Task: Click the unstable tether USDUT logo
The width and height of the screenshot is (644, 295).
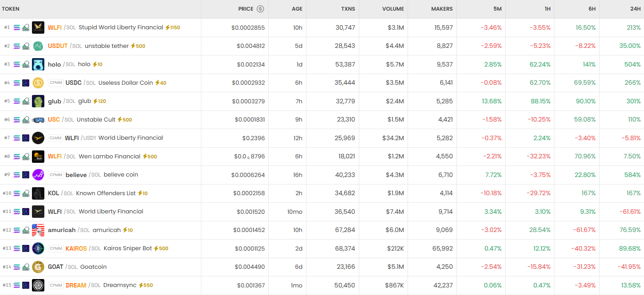Action: [38, 46]
